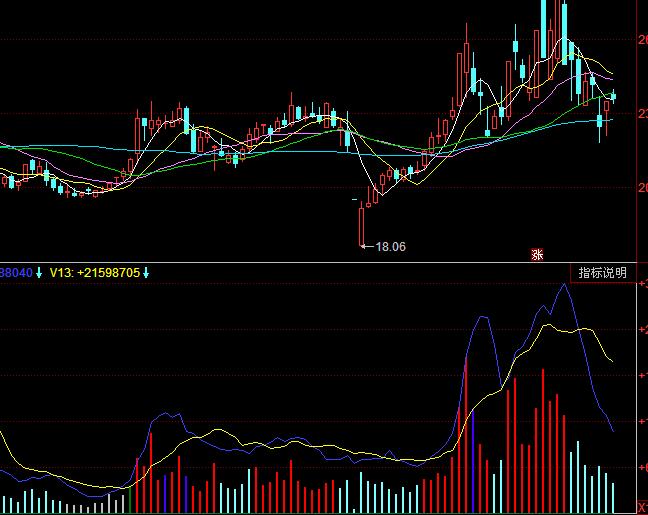Click the blue 88040 indicator value
This screenshot has height=515, width=648.
[x=16, y=272]
